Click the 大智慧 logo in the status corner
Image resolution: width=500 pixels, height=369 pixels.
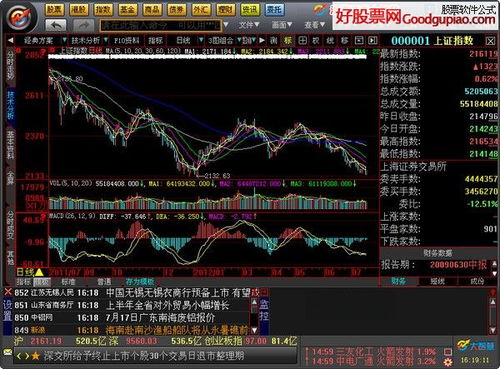(476, 346)
